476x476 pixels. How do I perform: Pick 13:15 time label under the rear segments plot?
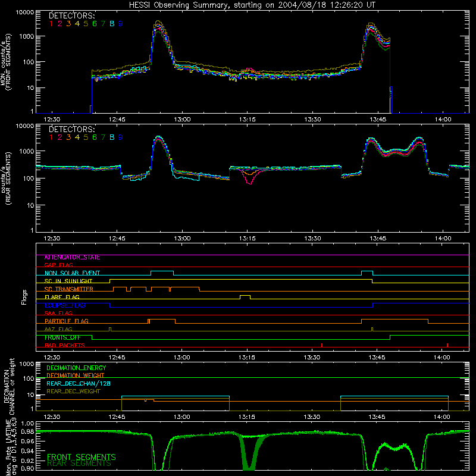pyautogui.click(x=247, y=239)
